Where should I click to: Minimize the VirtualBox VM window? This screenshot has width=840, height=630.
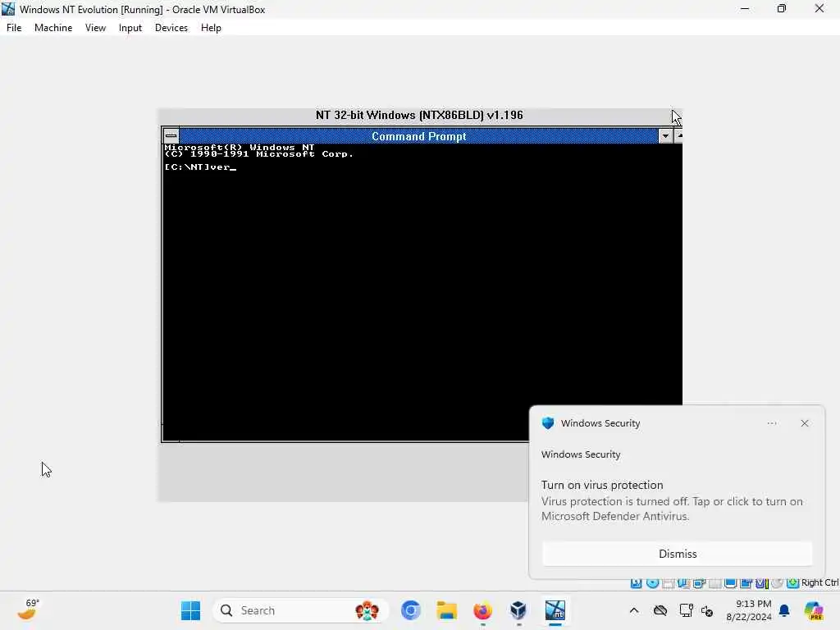click(745, 9)
